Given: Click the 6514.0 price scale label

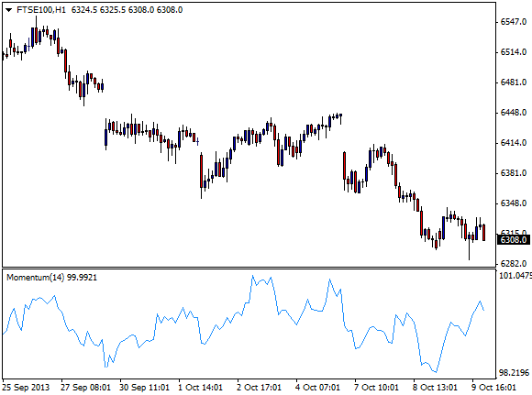Looking at the screenshot, I should pos(514,52).
